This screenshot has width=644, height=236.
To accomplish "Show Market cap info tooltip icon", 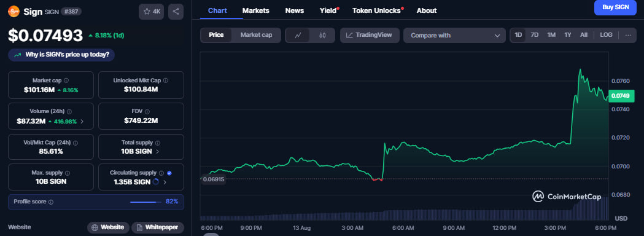I will [66, 81].
